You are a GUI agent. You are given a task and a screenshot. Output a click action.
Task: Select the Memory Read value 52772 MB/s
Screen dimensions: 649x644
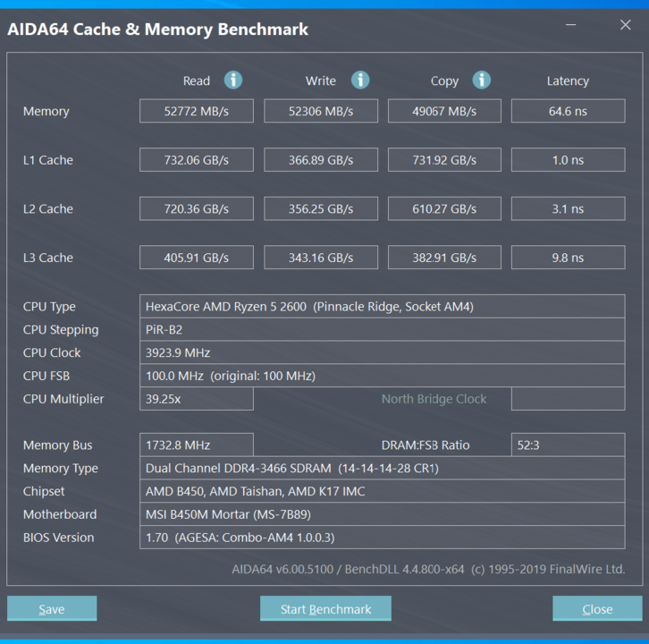(197, 111)
